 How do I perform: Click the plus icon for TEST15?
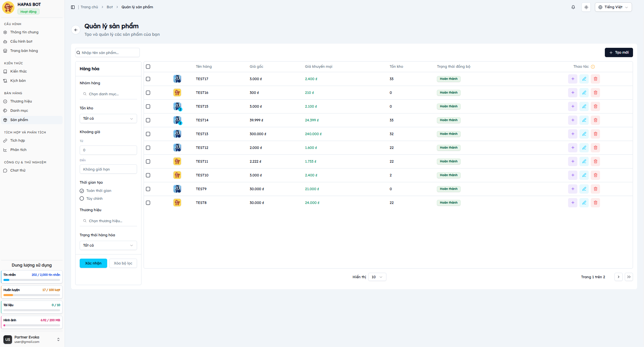click(x=573, y=106)
